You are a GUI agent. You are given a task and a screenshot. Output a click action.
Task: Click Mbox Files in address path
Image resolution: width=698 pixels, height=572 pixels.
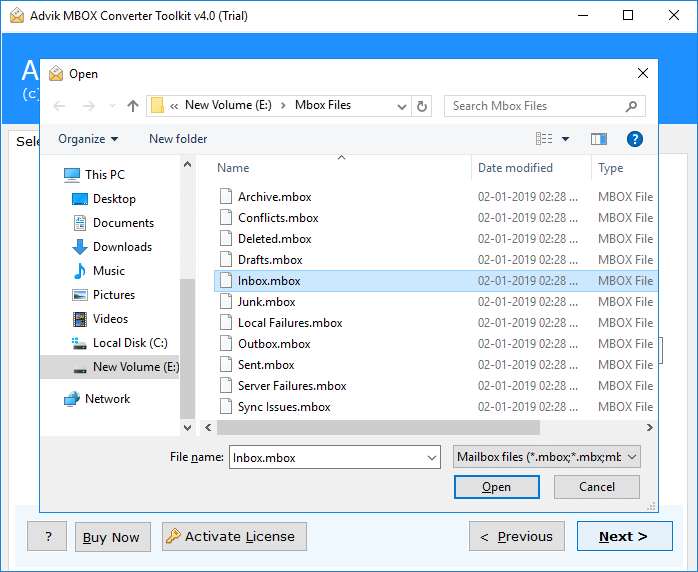(323, 105)
